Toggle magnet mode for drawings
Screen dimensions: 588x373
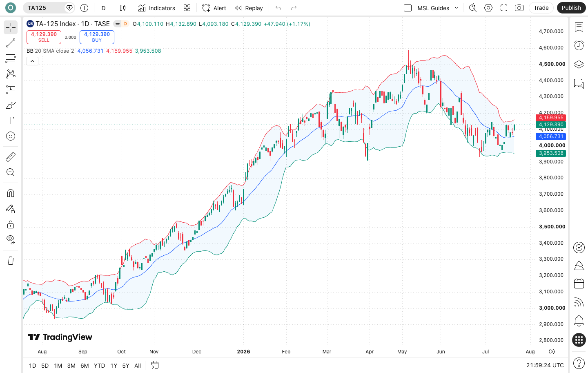coord(11,193)
